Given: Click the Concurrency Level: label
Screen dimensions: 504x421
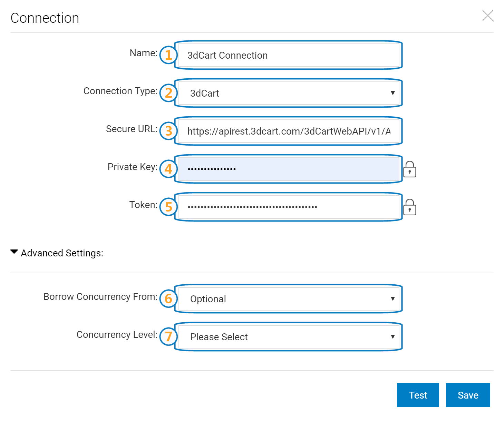Looking at the screenshot, I should [x=117, y=335].
